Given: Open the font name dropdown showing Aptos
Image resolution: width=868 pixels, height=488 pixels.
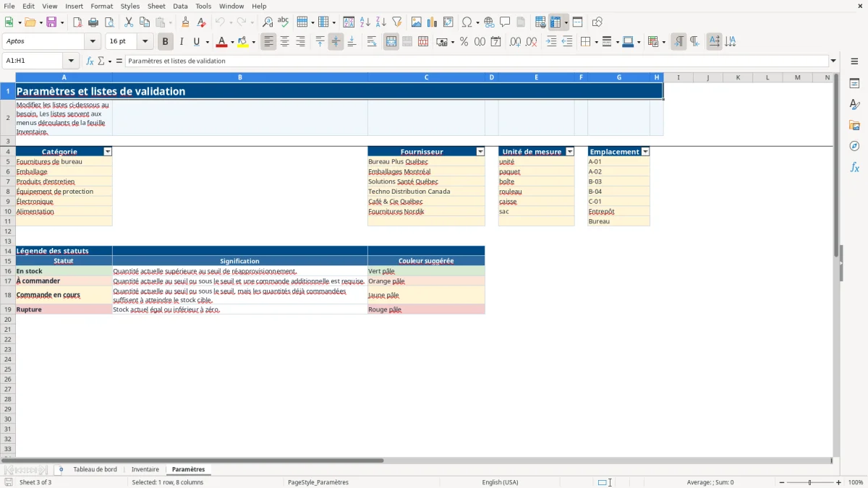Looking at the screenshot, I should coord(93,42).
